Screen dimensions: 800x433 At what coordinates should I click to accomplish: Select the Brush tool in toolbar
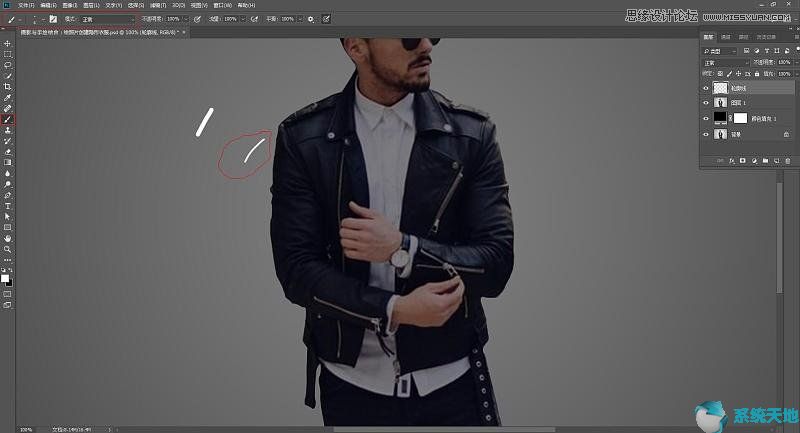coord(7,119)
